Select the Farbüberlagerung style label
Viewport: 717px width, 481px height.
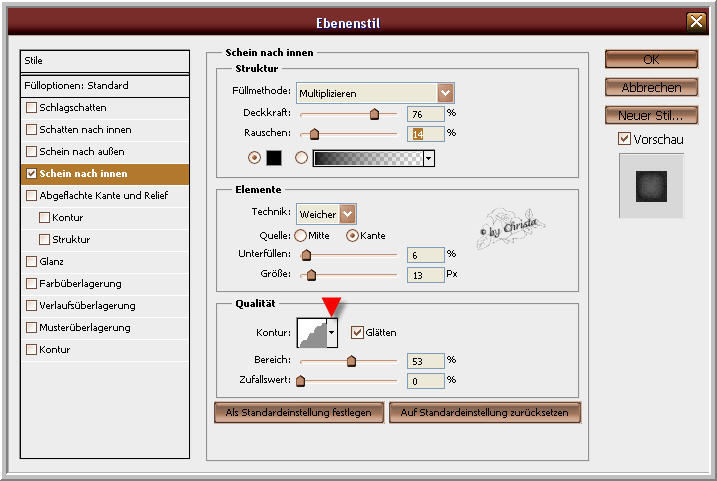[80, 283]
